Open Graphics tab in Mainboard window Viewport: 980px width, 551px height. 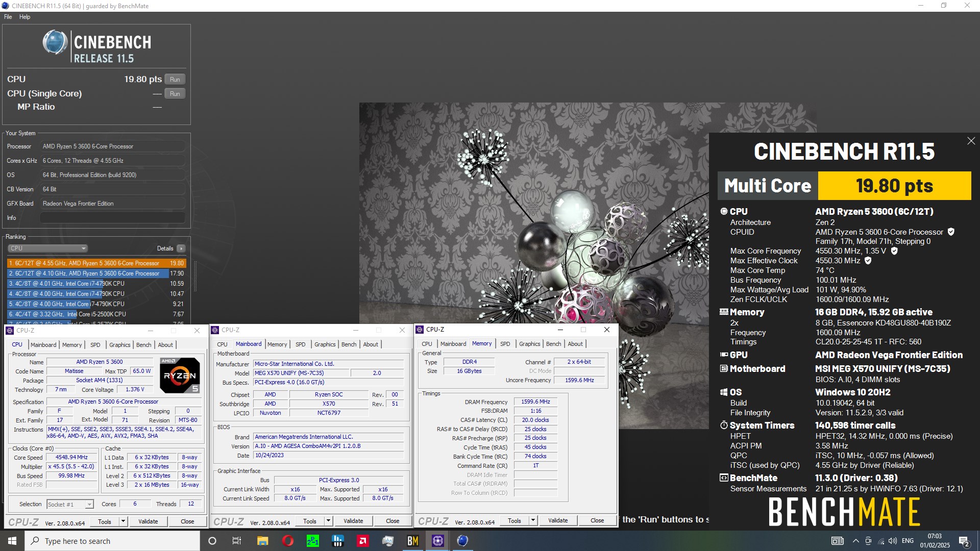[325, 344]
